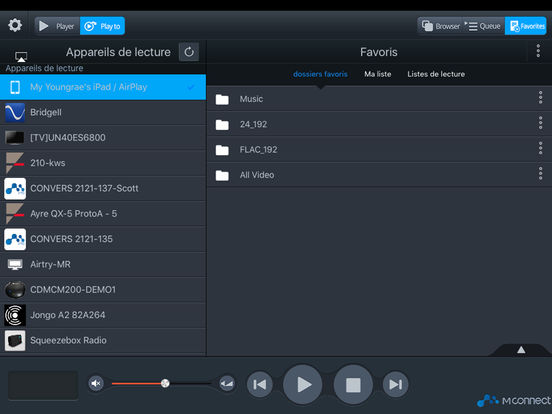This screenshot has width=552, height=414.
Task: Open options menu for the FLAC_192 folder
Action: (540, 148)
